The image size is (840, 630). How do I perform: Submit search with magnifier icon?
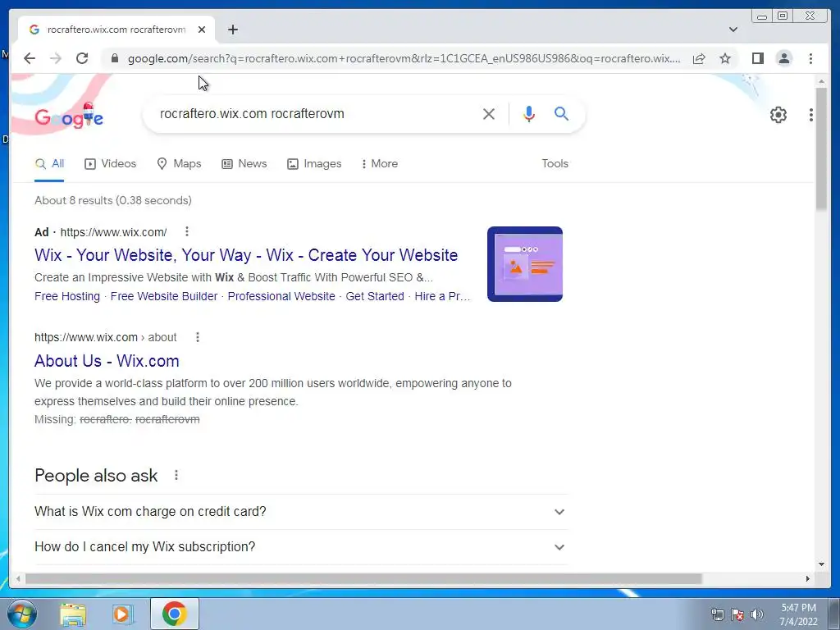coord(561,113)
